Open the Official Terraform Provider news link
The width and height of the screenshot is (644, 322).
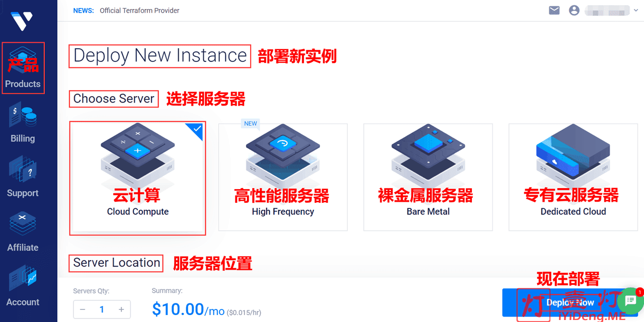pyautogui.click(x=139, y=10)
